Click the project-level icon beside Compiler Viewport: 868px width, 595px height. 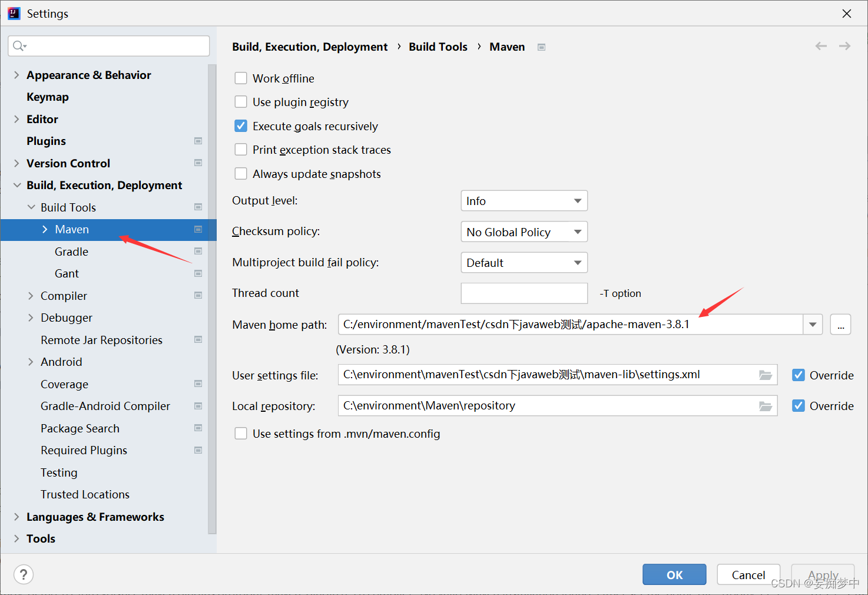click(198, 295)
